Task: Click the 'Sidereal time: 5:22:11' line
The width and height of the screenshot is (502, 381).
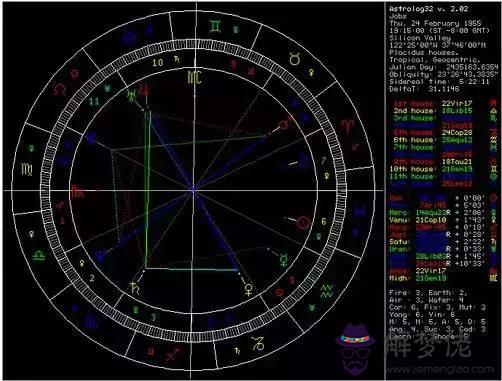Action: (x=439, y=82)
